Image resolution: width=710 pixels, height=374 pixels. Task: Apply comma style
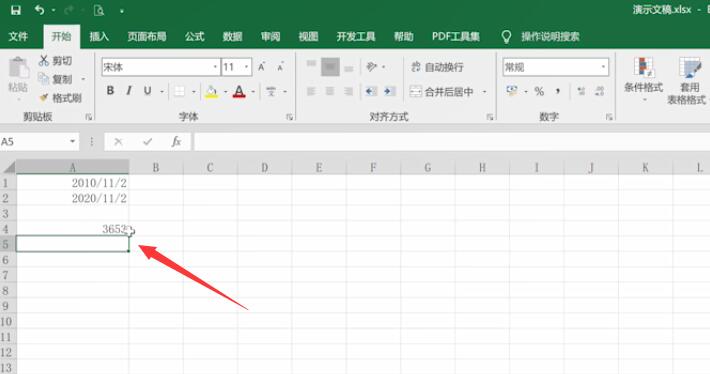point(558,91)
